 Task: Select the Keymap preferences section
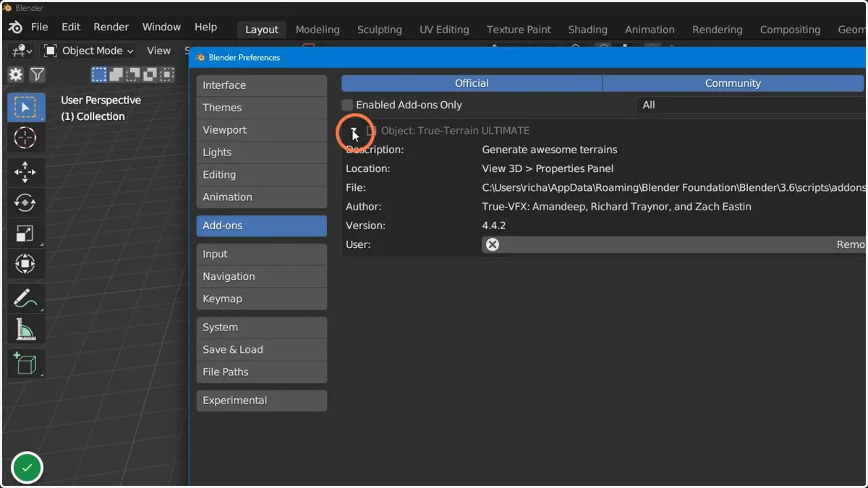pyautogui.click(x=261, y=299)
